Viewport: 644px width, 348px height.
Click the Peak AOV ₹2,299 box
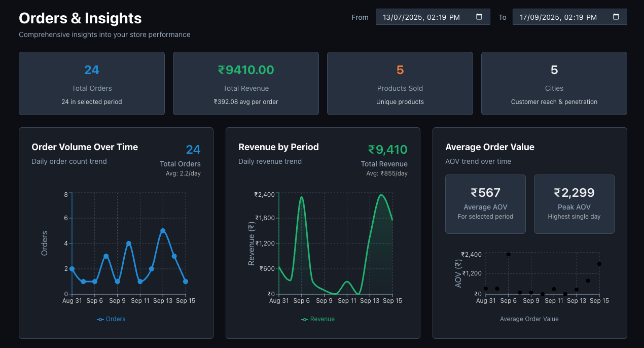point(574,204)
